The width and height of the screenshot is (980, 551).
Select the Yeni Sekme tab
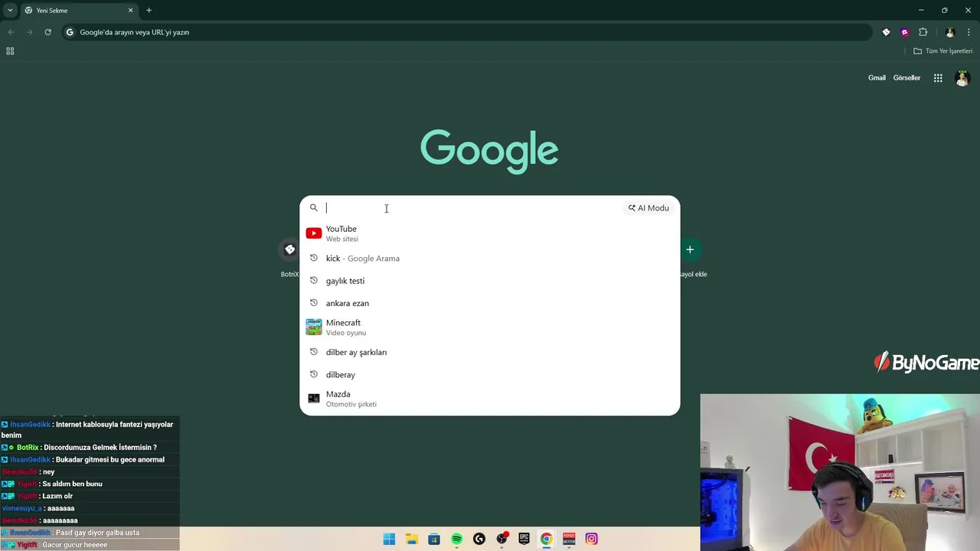[79, 11]
